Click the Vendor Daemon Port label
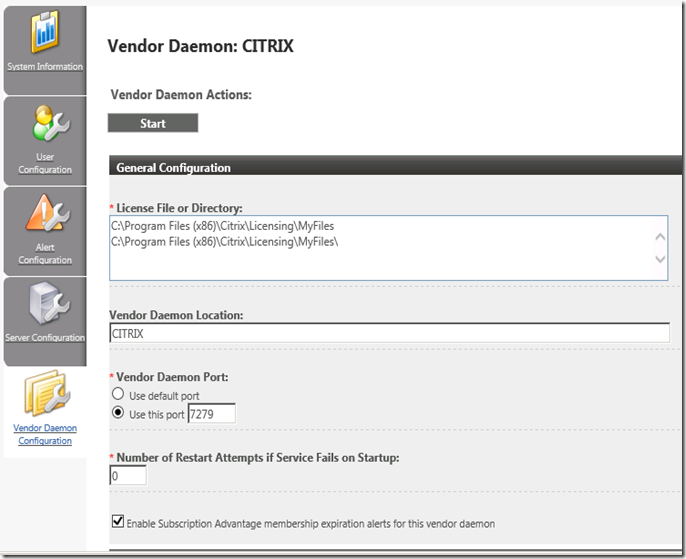This screenshot has height=559, width=686. [172, 377]
